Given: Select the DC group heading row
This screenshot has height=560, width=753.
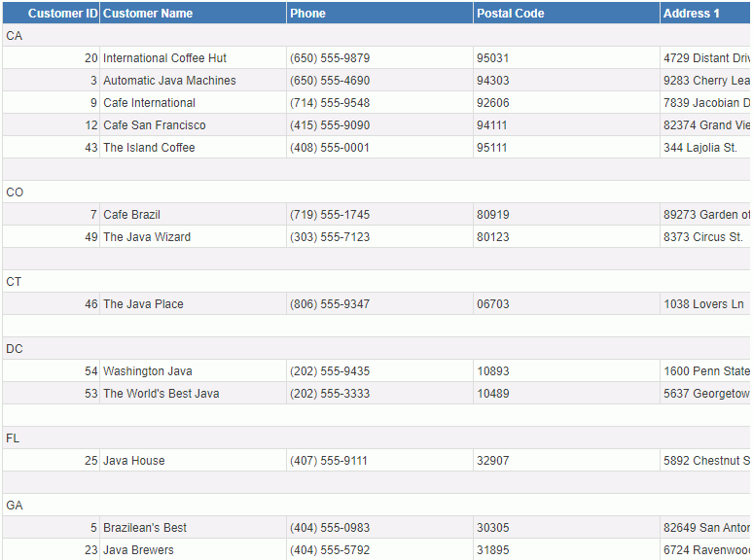Looking at the screenshot, I should (x=15, y=349).
